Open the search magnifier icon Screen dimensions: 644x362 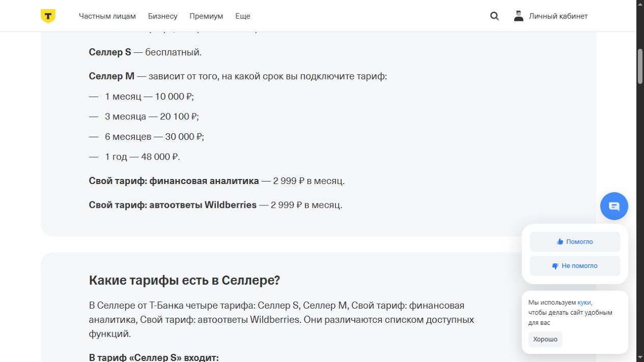tap(494, 16)
